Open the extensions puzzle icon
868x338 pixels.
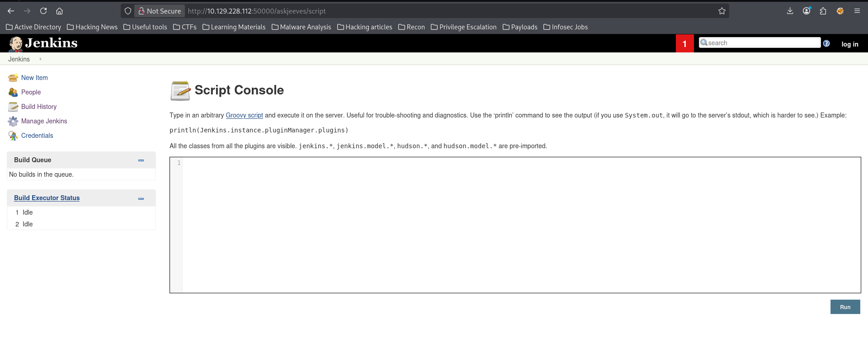point(823,11)
